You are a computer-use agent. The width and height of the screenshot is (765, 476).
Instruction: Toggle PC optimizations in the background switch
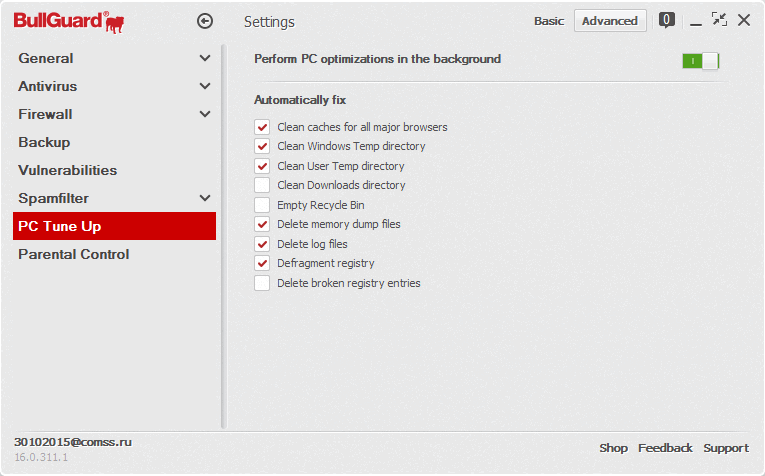[701, 61]
